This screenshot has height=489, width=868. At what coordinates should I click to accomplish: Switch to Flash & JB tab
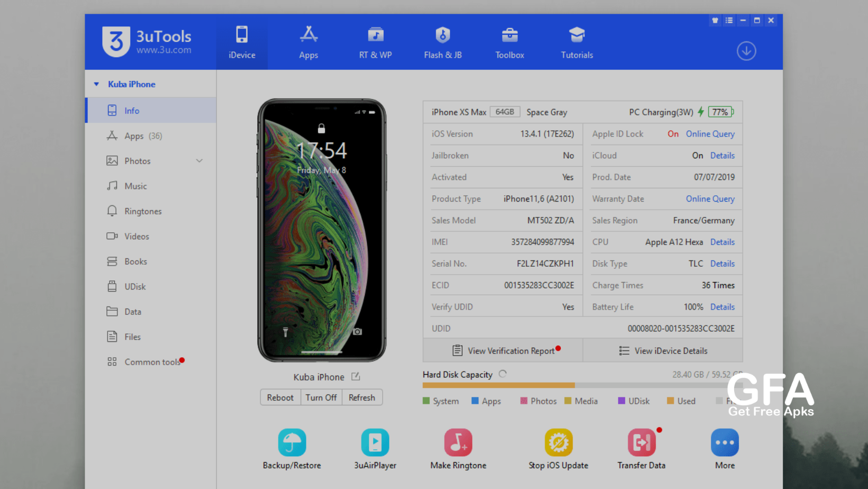442,43
